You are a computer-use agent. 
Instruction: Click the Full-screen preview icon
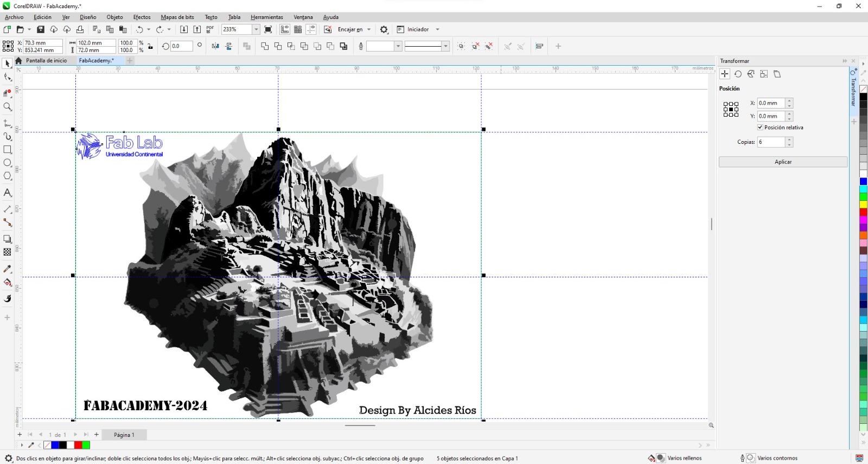pyautogui.click(x=268, y=29)
